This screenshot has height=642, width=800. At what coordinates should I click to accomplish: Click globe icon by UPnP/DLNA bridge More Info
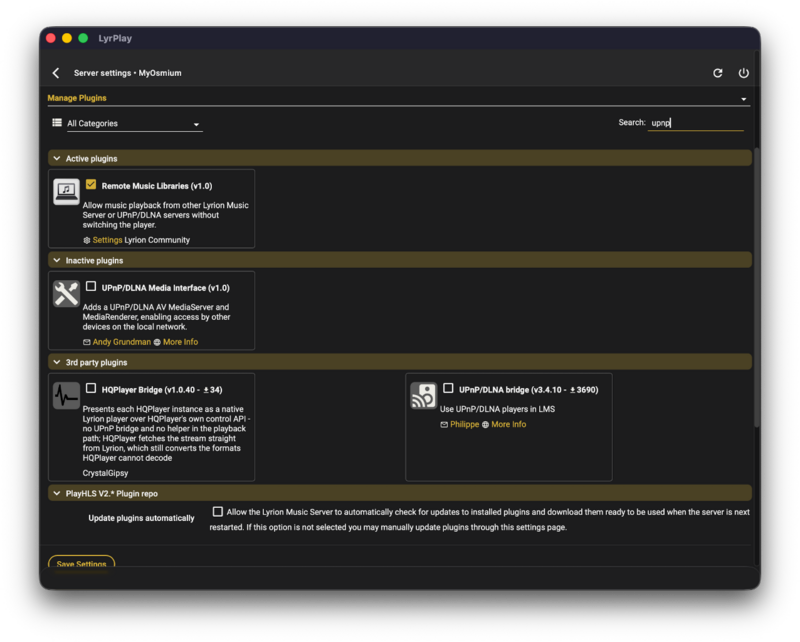point(485,425)
